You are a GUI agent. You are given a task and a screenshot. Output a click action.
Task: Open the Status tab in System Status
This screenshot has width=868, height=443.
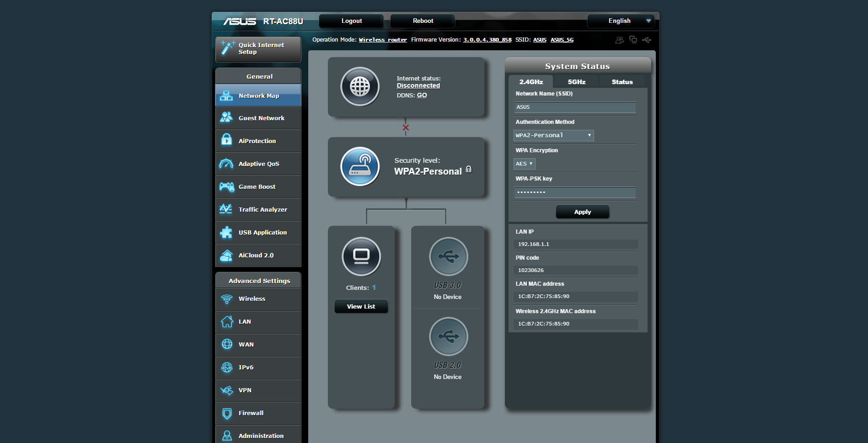[x=622, y=82]
